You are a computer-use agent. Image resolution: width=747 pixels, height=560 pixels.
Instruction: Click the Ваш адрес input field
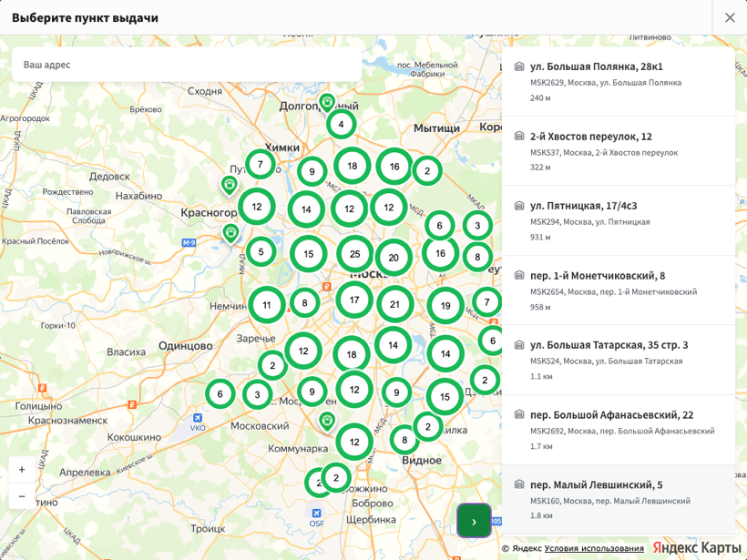click(187, 65)
